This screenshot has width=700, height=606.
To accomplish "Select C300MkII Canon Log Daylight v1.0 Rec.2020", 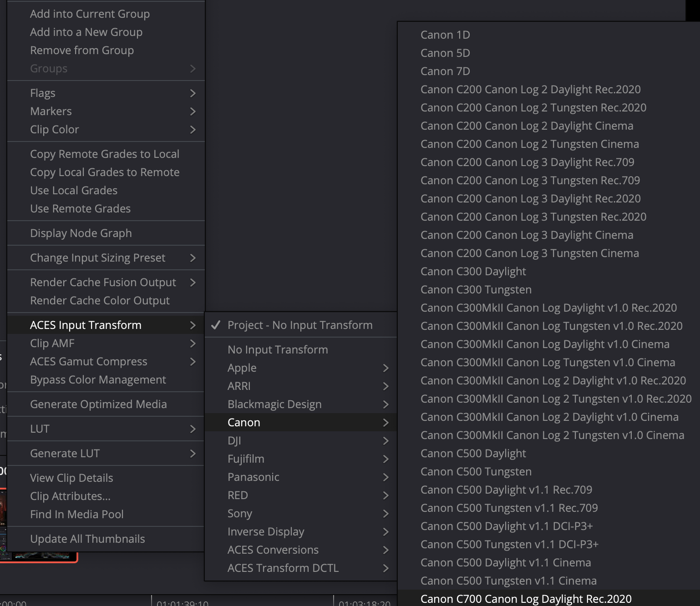I will coord(548,308).
